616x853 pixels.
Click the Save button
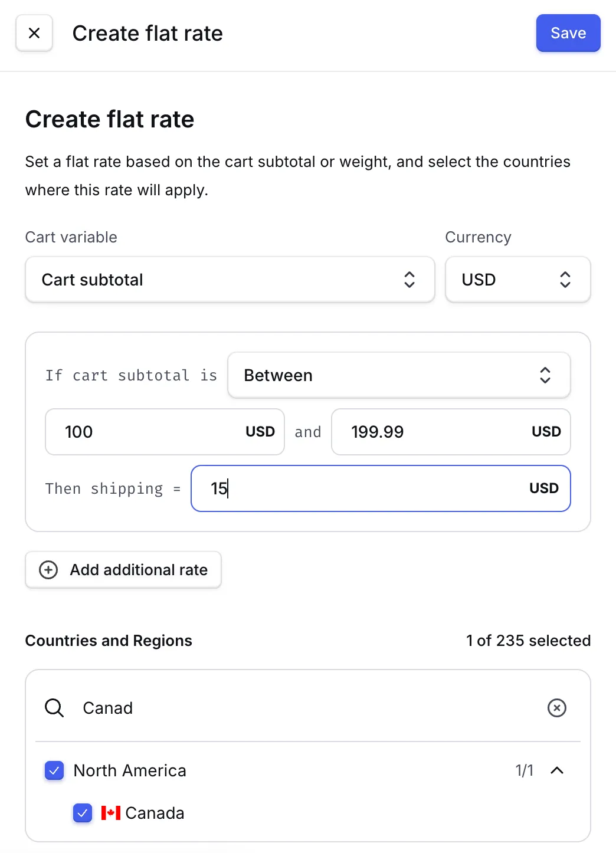[568, 34]
